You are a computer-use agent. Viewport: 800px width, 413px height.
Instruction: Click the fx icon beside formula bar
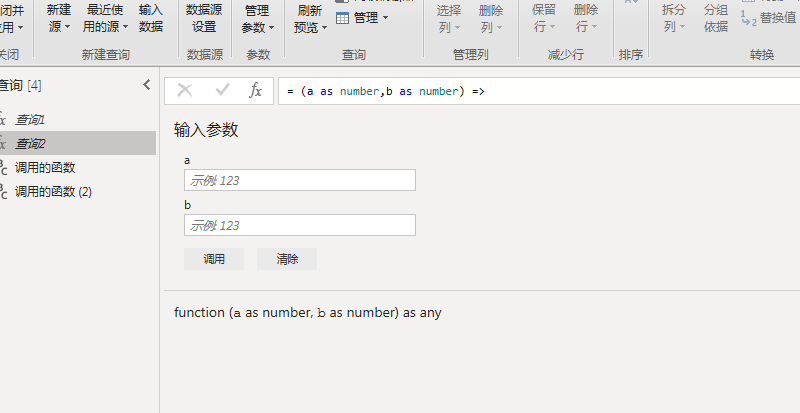[x=256, y=91]
